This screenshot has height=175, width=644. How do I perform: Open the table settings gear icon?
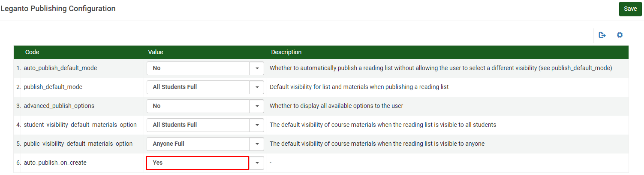pos(620,35)
